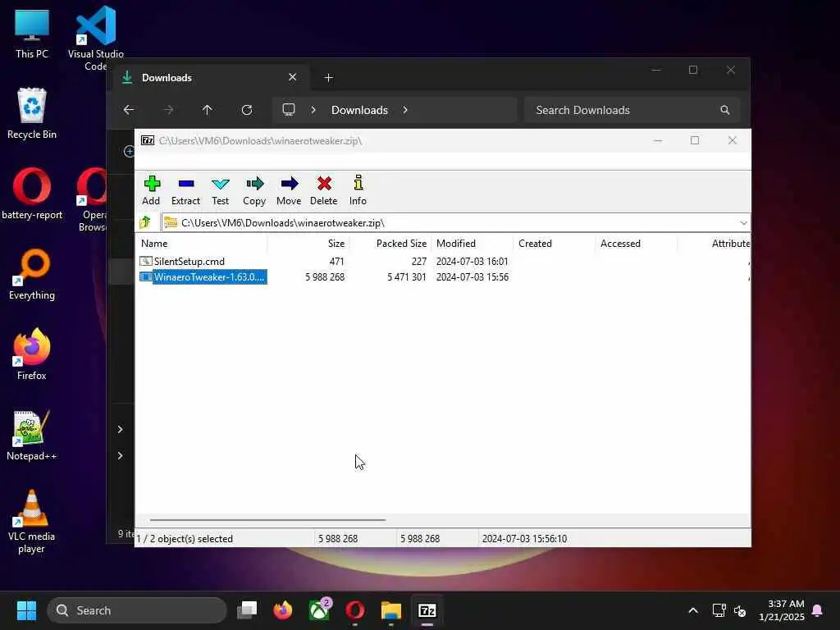The image size is (840, 630).
Task: Refresh the Downloads folder view
Action: 247,110
